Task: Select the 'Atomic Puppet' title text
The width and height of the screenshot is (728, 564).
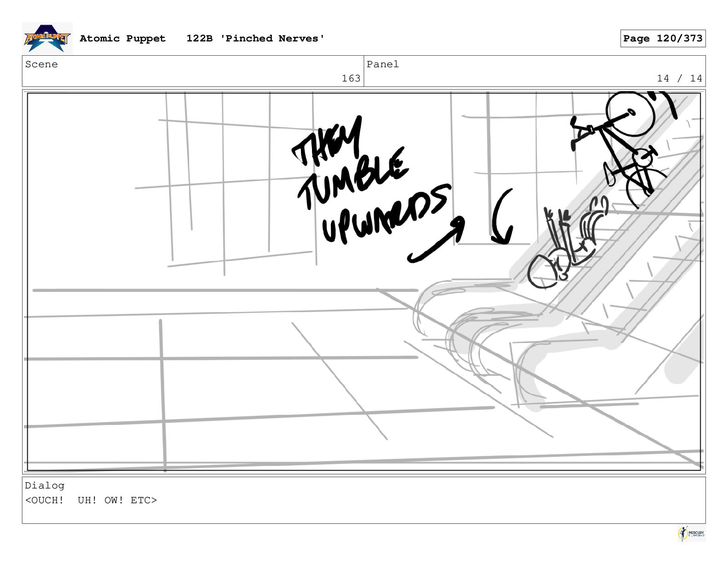Action: point(122,39)
